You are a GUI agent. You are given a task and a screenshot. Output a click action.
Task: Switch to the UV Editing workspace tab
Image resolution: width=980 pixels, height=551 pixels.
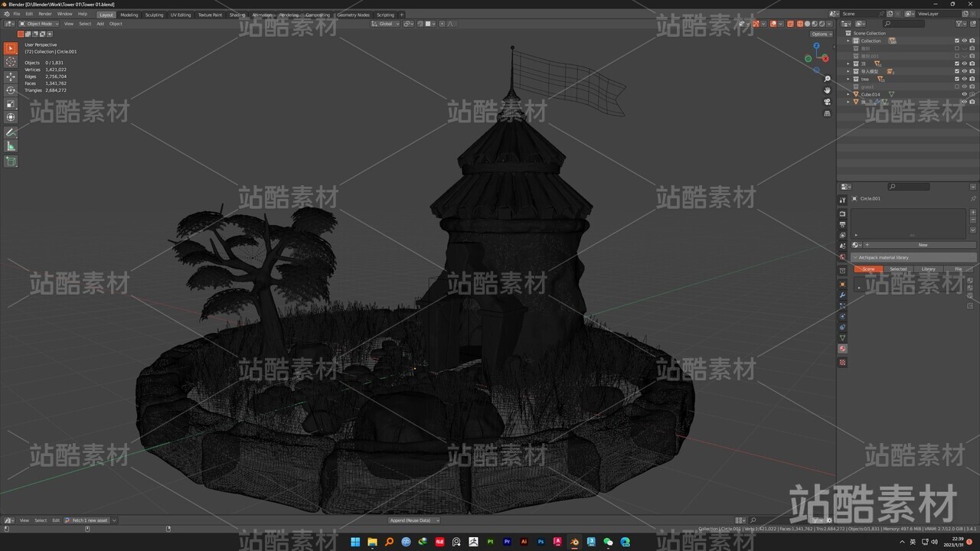click(x=181, y=15)
